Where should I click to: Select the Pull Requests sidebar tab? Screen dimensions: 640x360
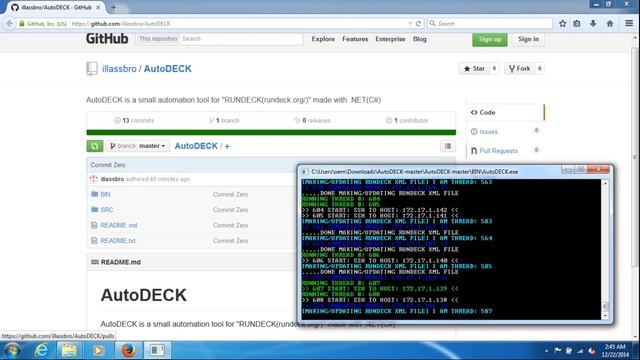click(505, 151)
